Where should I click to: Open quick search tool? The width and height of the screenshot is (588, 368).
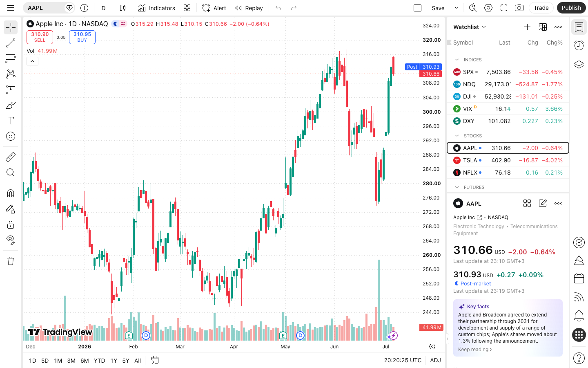click(x=472, y=8)
